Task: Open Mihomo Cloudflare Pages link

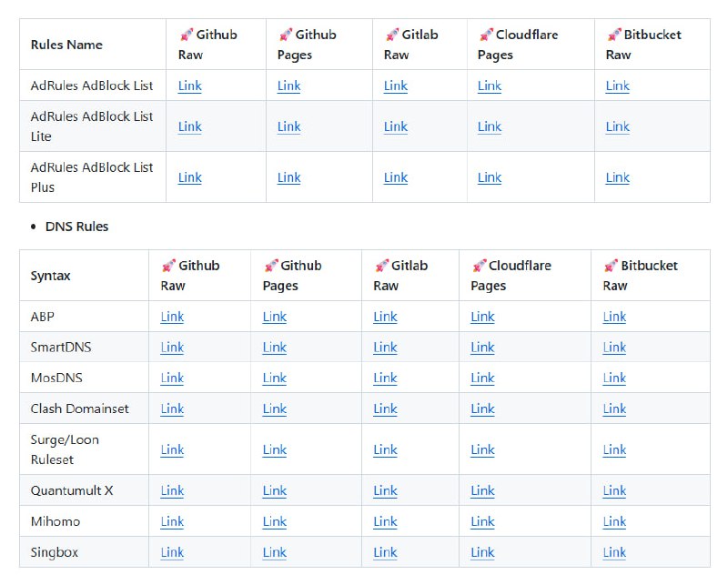Action: coord(482,521)
